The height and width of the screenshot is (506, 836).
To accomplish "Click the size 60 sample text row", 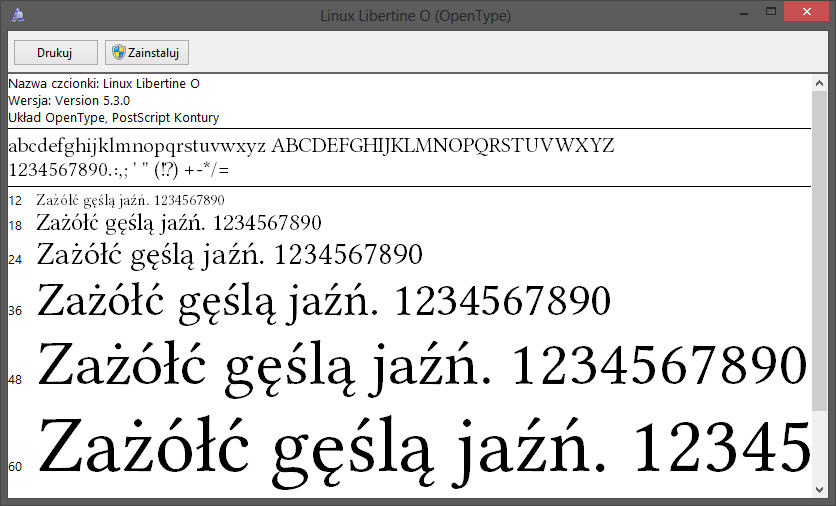I will (424, 452).
